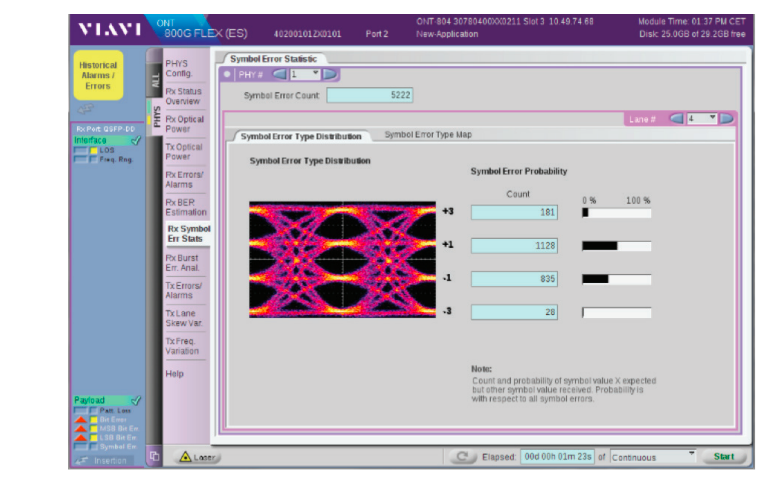Click the yellow LSB Bit Err. history square
The height and width of the screenshot is (488, 784).
coord(94,438)
